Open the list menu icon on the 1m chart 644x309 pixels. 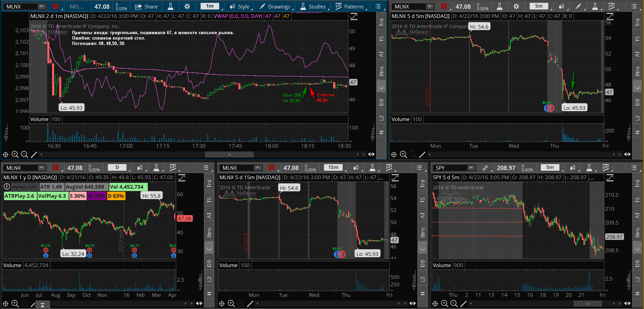378,6
